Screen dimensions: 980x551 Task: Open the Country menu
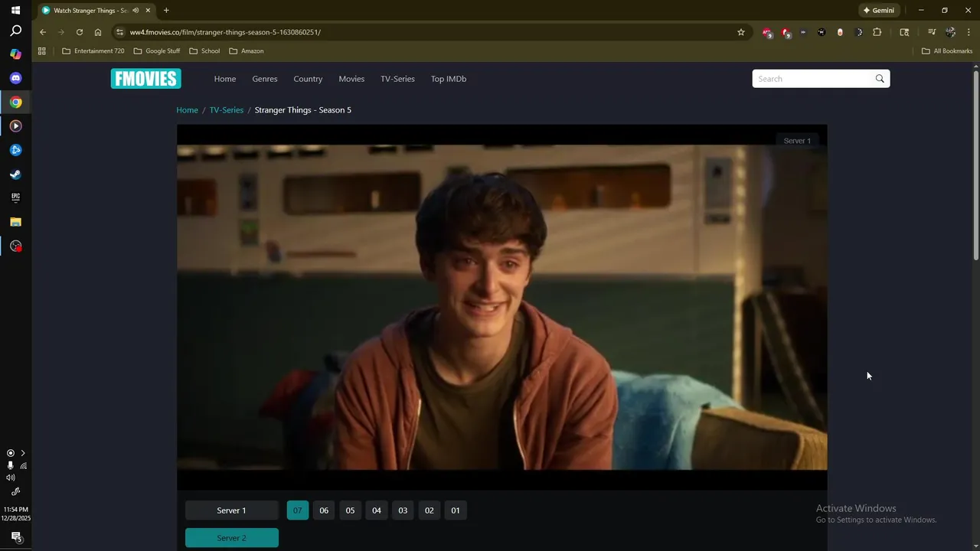tap(308, 79)
